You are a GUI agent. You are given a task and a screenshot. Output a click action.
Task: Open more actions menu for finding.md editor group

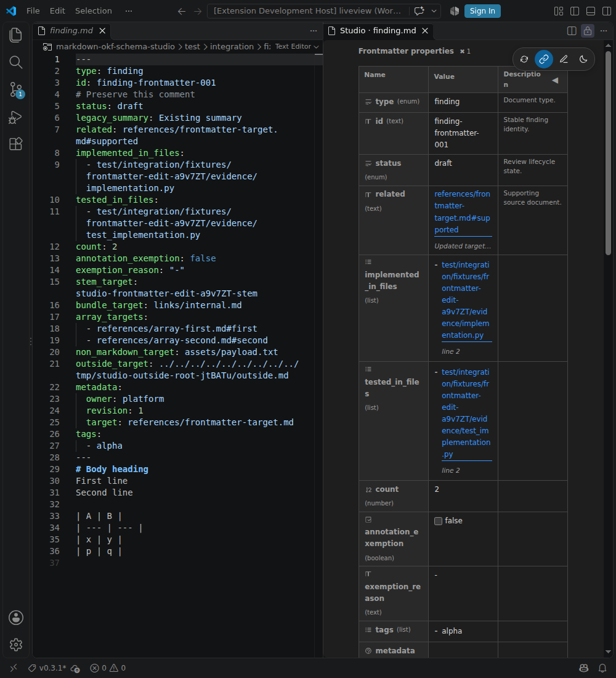[314, 31]
